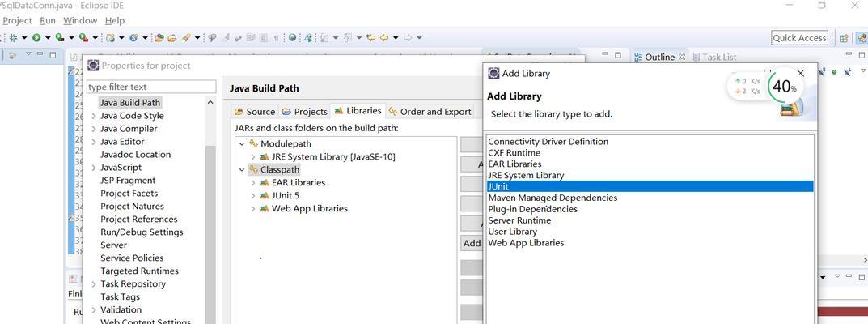868x324 pixels.
Task: Click the Quick Access field
Action: pyautogui.click(x=799, y=37)
